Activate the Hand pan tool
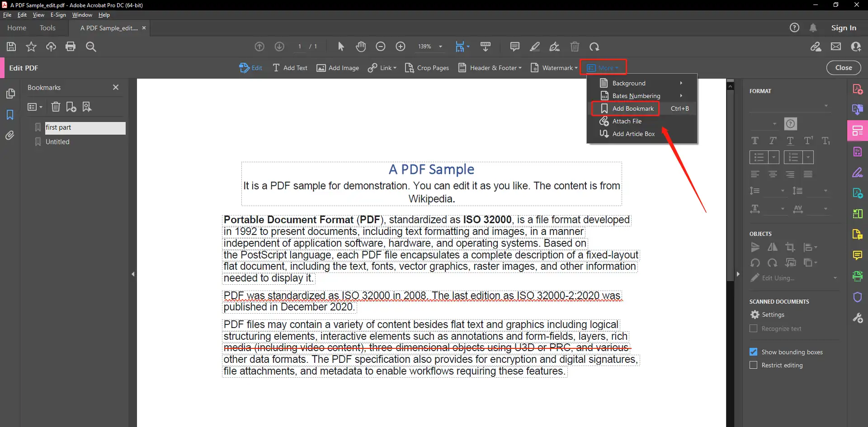The width and height of the screenshot is (868, 427). tap(360, 47)
